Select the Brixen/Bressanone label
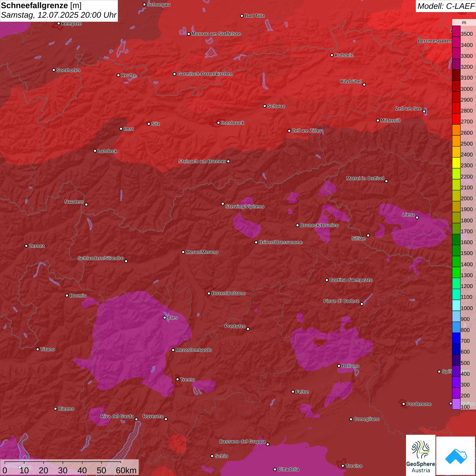Viewport: 476px width, 476px height. (x=280, y=242)
